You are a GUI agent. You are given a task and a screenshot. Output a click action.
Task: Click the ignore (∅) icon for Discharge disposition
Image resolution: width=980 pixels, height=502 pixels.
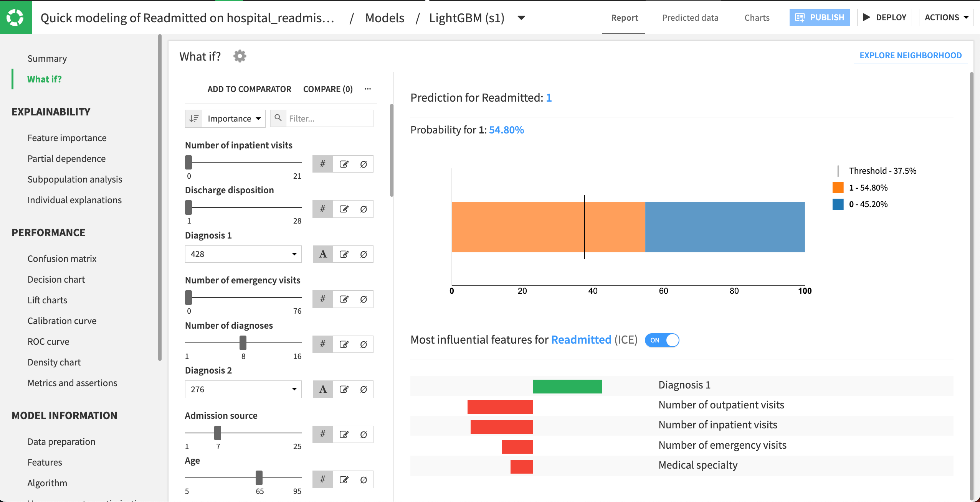(364, 209)
